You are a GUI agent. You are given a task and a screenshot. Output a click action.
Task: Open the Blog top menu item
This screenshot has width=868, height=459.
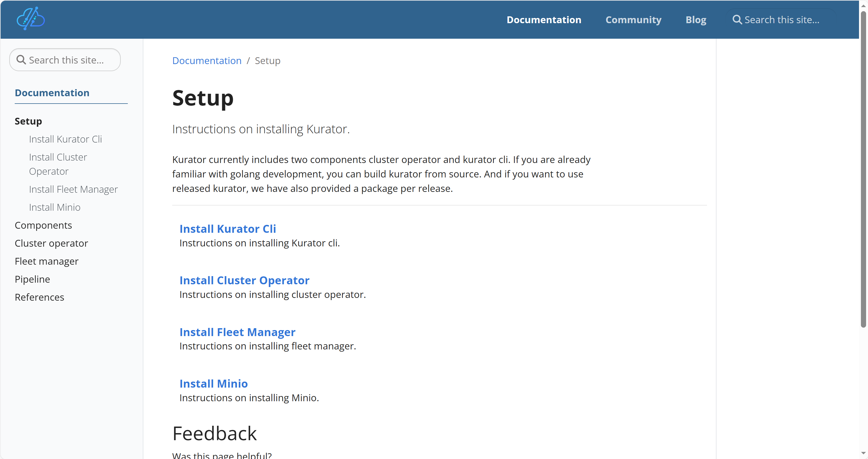tap(696, 20)
